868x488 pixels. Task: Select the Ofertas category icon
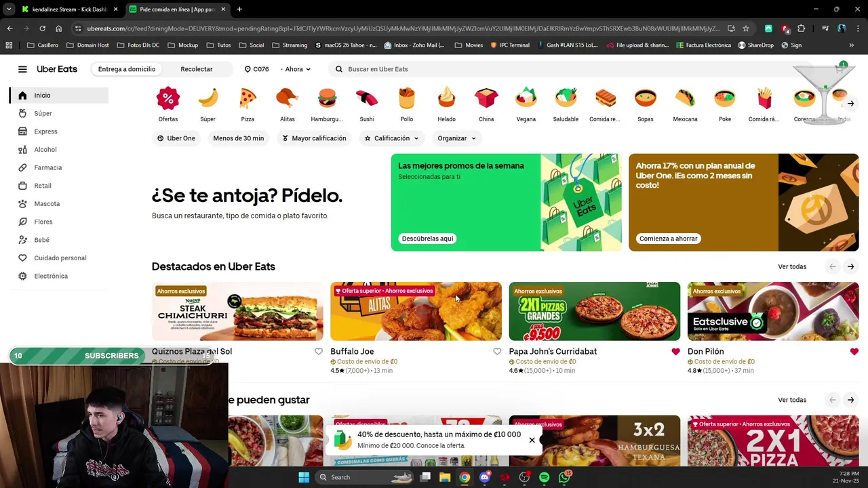click(x=168, y=99)
